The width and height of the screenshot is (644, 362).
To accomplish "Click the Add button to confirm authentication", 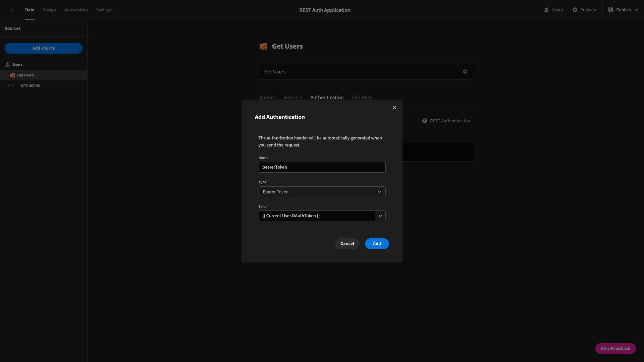I will pyautogui.click(x=377, y=244).
